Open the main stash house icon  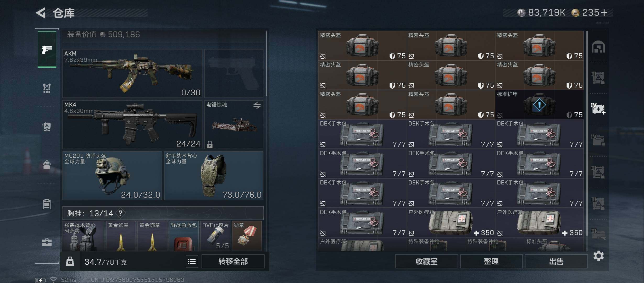[598, 47]
